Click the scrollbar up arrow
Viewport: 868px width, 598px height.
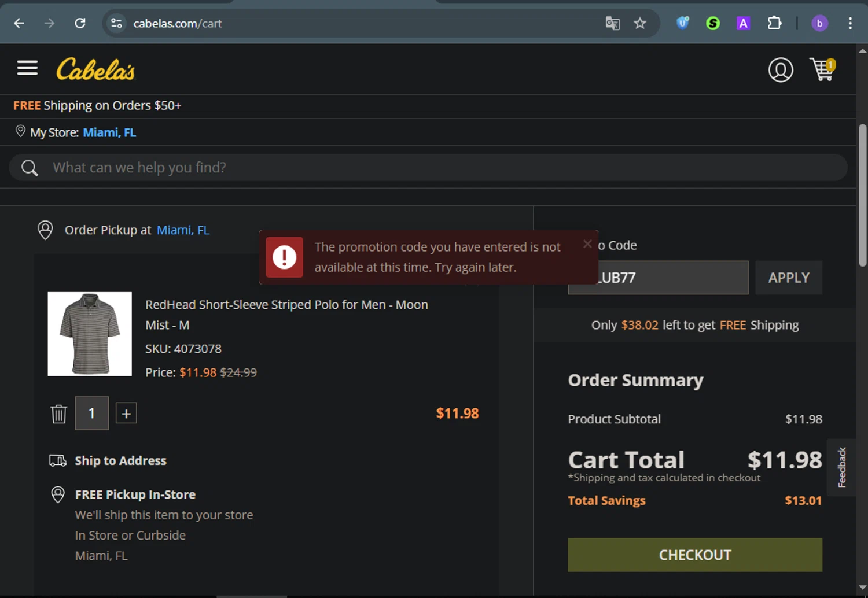[x=863, y=51]
